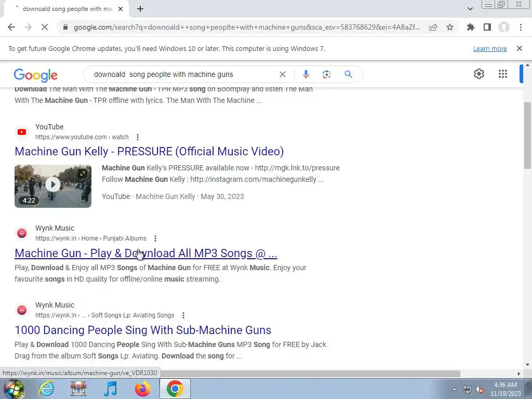Close the 'downoald song peoplte' tab
The image size is (532, 399).
[120, 9]
